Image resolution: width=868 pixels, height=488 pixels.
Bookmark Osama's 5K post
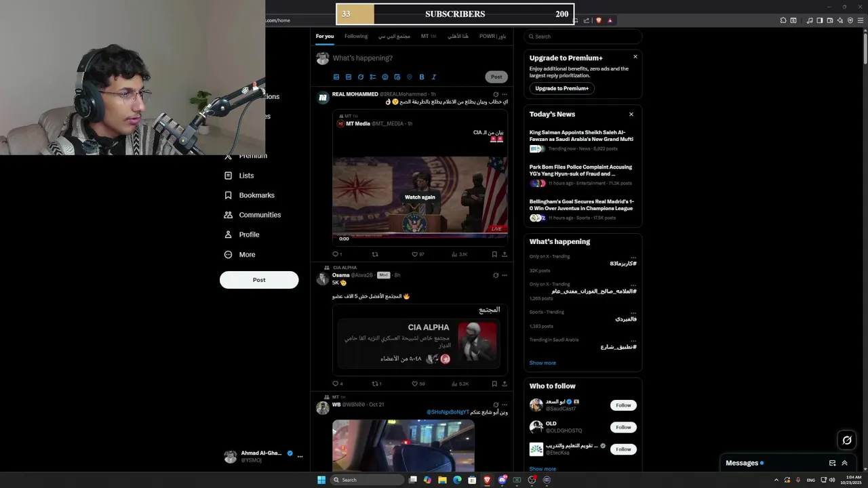[x=494, y=384]
